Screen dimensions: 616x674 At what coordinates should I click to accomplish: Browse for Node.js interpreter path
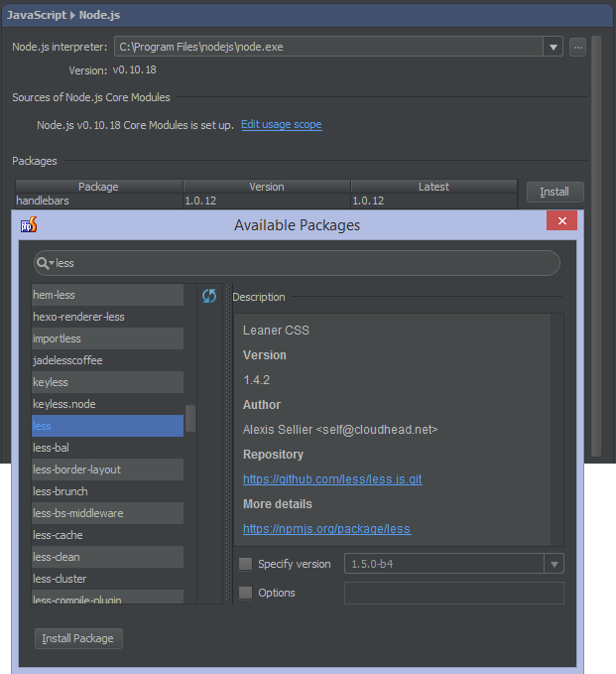click(x=577, y=47)
